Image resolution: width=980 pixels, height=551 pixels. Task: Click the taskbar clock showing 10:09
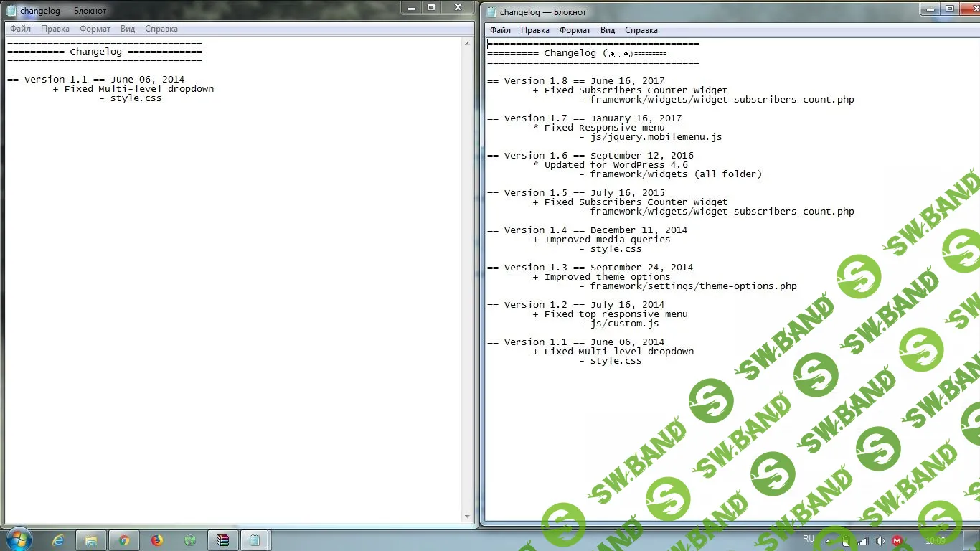[936, 541]
